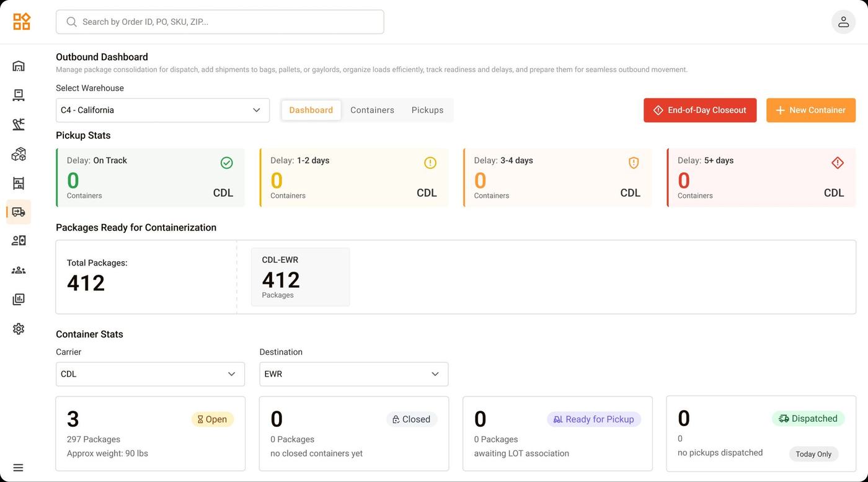Screen dimensions: 868x482
Task: Open the warehouse icon in sidebar
Action: click(19, 66)
